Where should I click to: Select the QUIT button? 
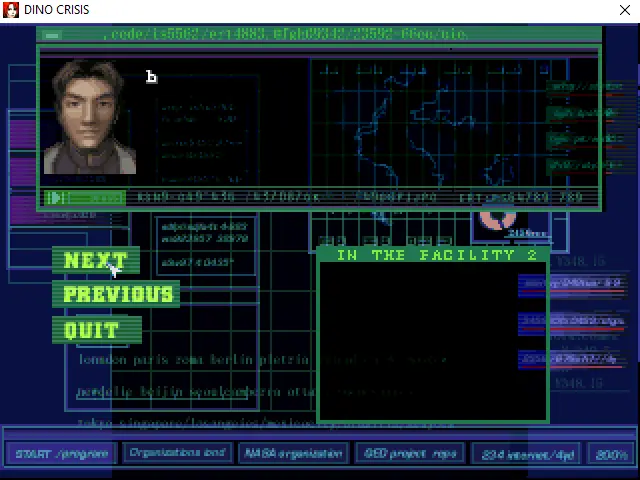97,330
